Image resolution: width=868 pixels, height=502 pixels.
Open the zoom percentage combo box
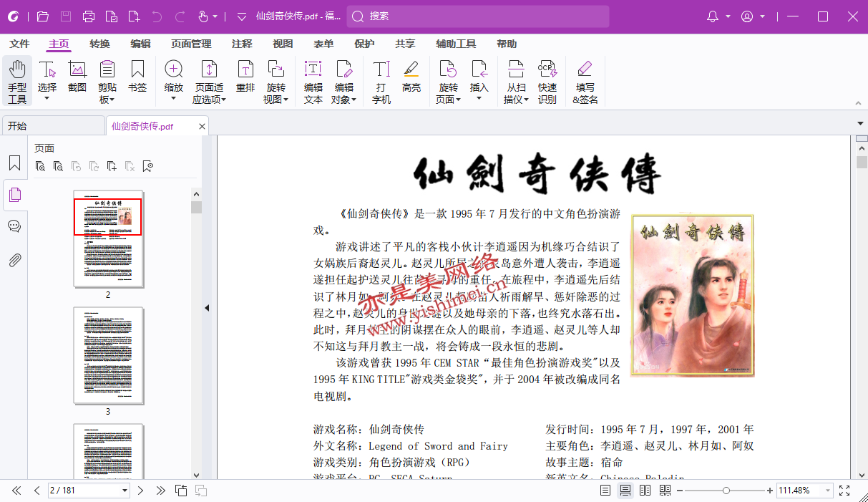point(829,491)
